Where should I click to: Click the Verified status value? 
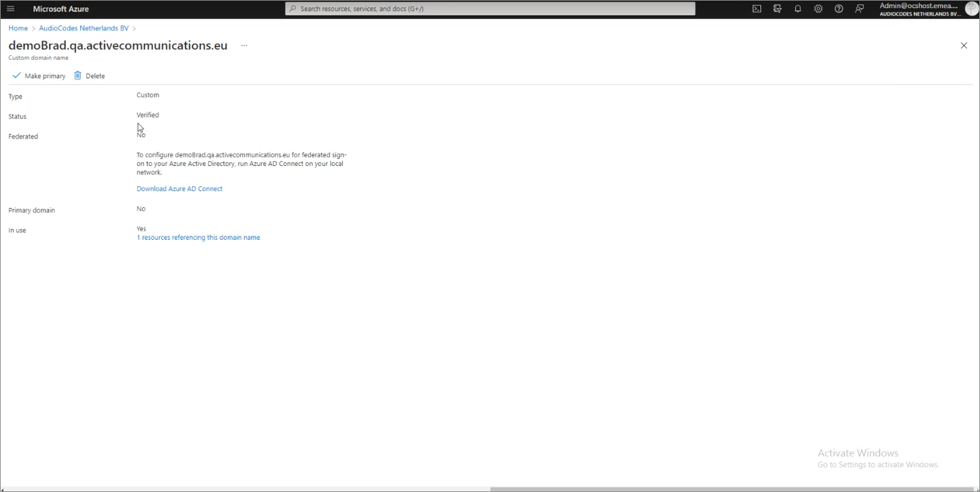(148, 115)
